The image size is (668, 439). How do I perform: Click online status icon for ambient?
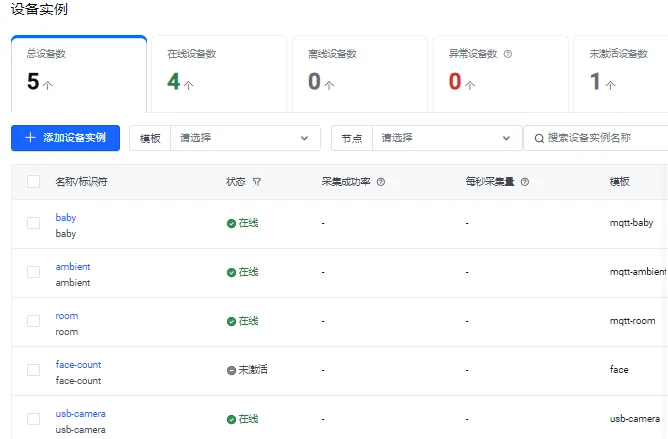click(231, 273)
